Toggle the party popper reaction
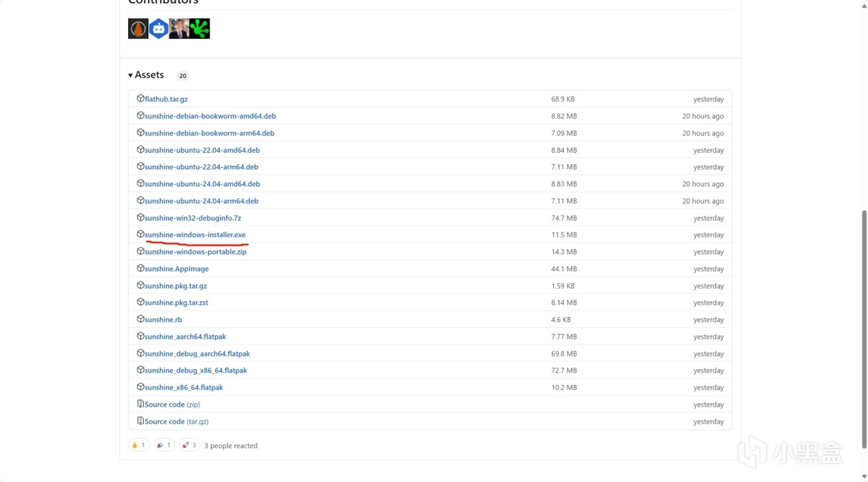The height and width of the screenshot is (482, 868). pos(163,446)
